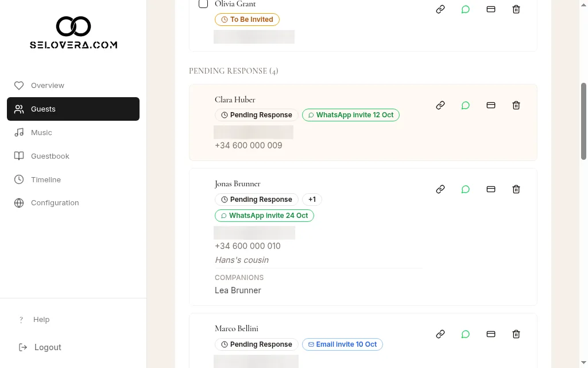Click the Selovera.com logo
Image resolution: width=588 pixels, height=368 pixels.
(x=73, y=32)
